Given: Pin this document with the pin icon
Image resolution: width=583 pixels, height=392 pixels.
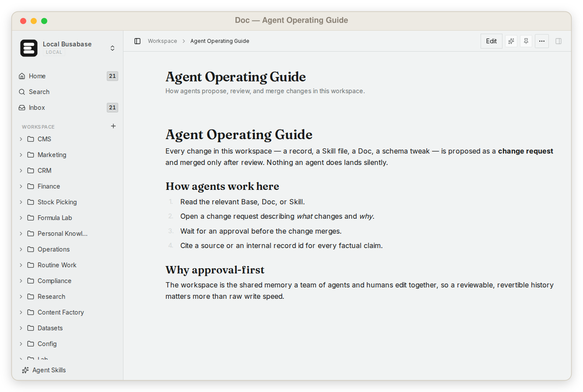Looking at the screenshot, I should (x=526, y=41).
